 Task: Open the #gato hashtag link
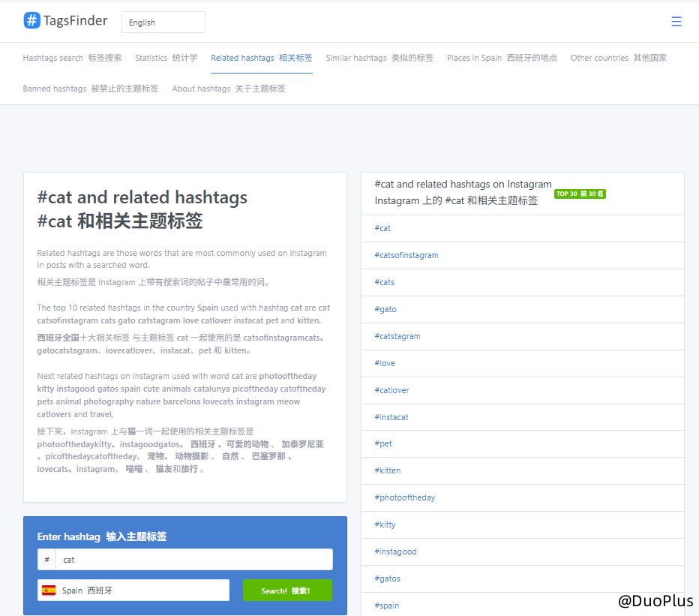click(x=385, y=309)
